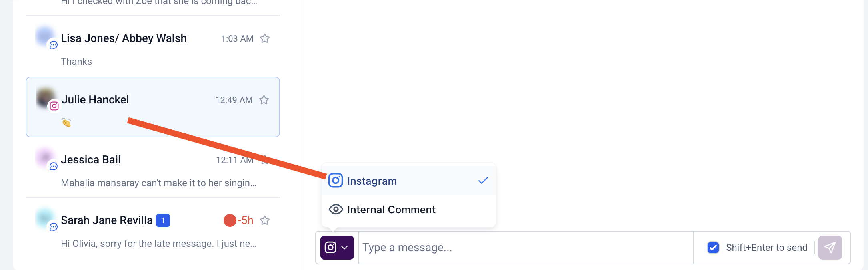Click the eye icon beside Internal Comment
Viewport: 868px width, 270px height.
[336, 209]
